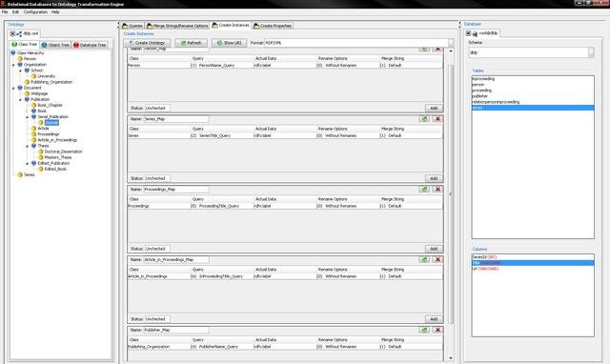Switch to the Queries tab
This screenshot has height=364, width=610.
point(132,26)
